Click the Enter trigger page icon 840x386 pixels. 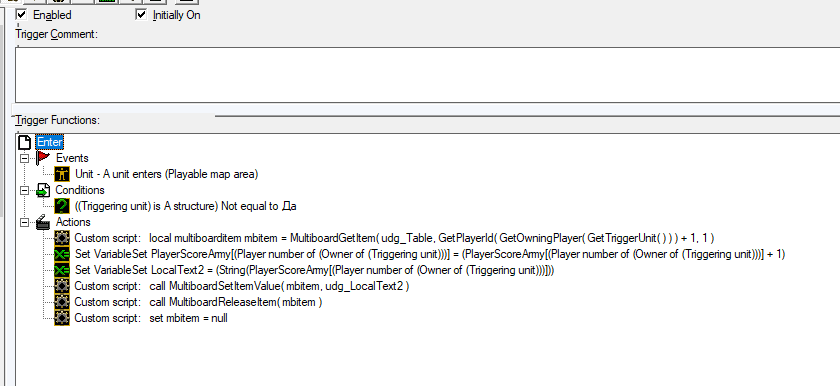[25, 142]
